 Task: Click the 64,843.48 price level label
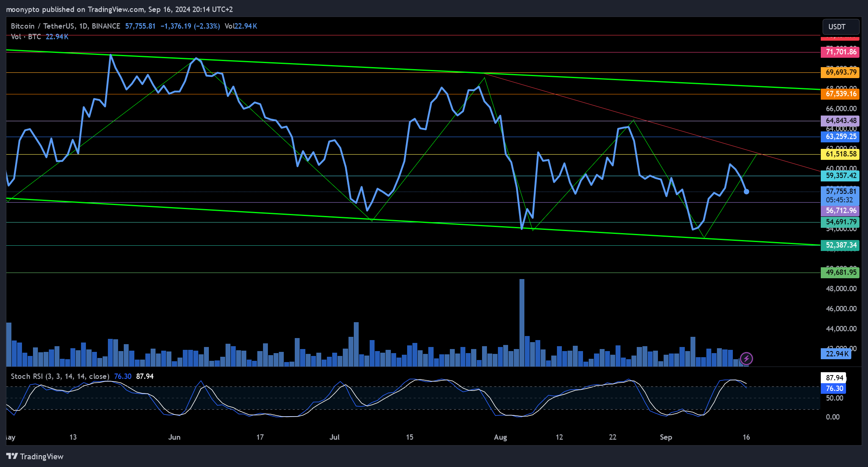[840, 121]
